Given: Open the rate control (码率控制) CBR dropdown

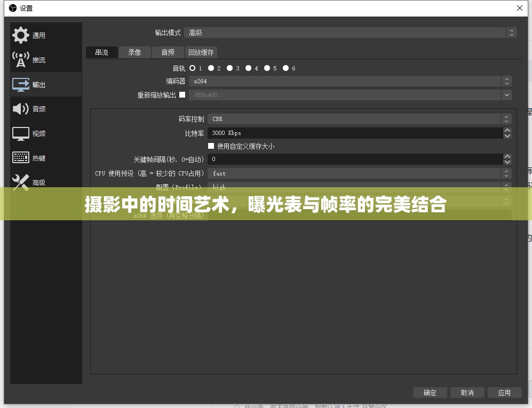Looking at the screenshot, I should pyautogui.click(x=359, y=119).
